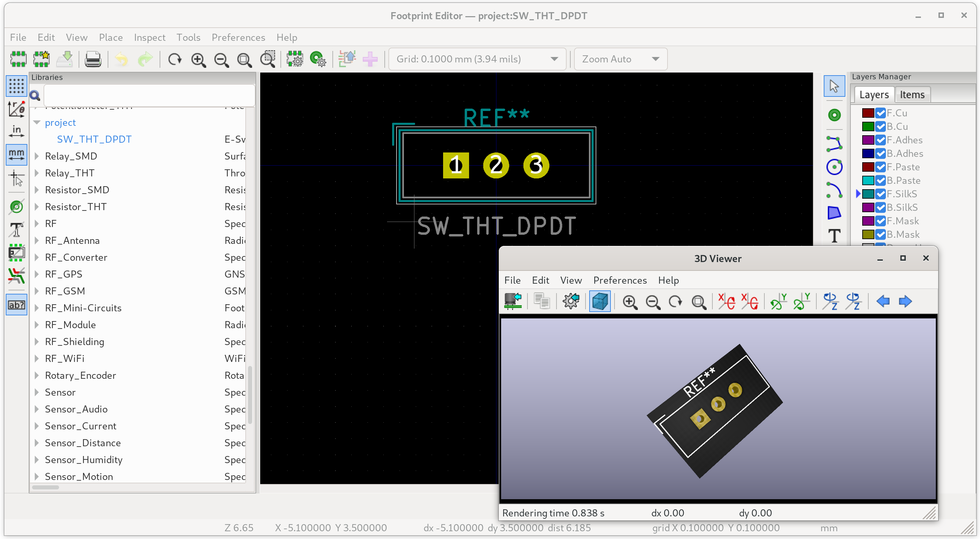Click the print footprint icon
Image resolution: width=980 pixels, height=539 pixels.
(93, 59)
